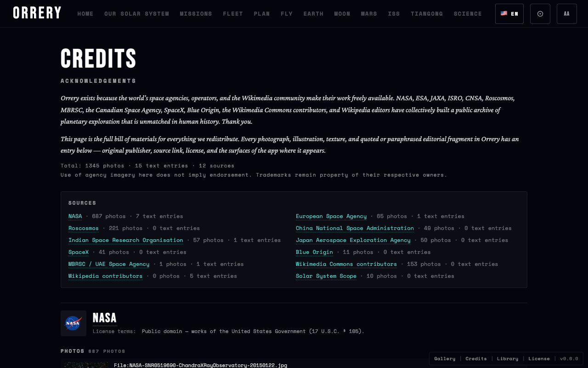Click the NASA 'License terms' text
The width and height of the screenshot is (588, 368).
pyautogui.click(x=228, y=331)
